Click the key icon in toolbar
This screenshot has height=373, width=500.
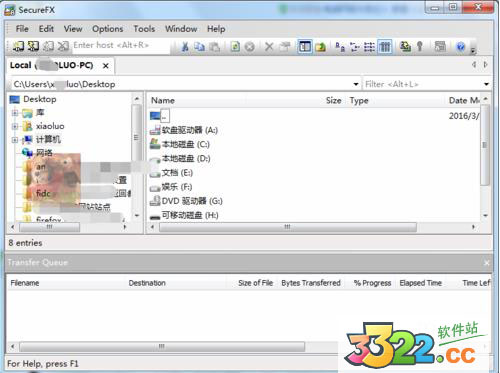[420, 46]
